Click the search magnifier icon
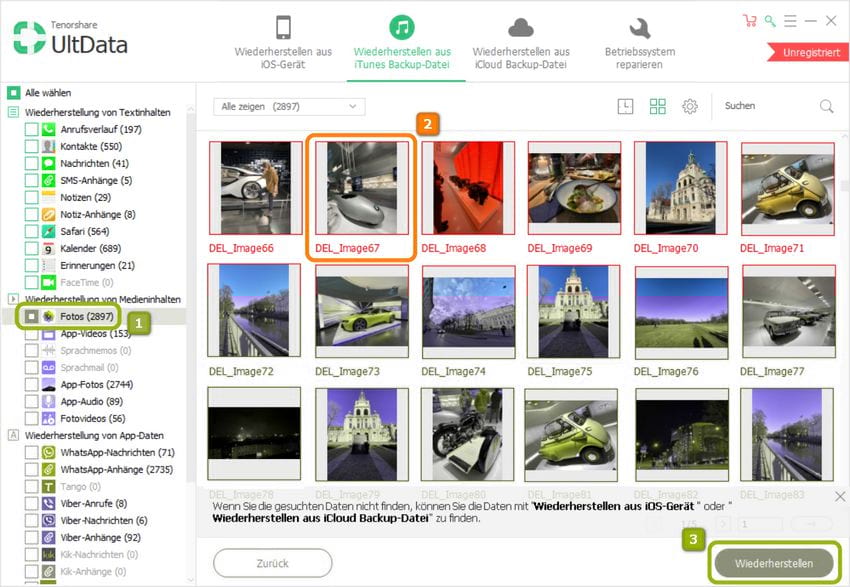This screenshot has width=850, height=587. [x=826, y=106]
